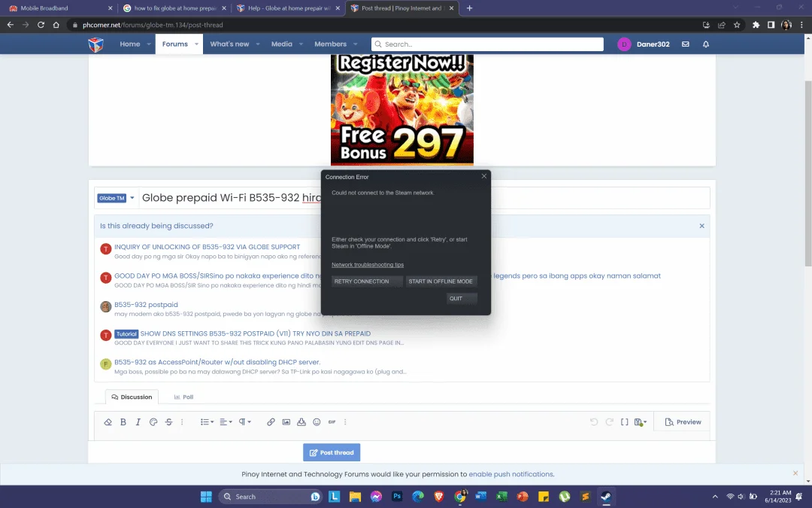This screenshot has width=812, height=508.
Task: Dismiss the push notification banner
Action: [x=795, y=473]
